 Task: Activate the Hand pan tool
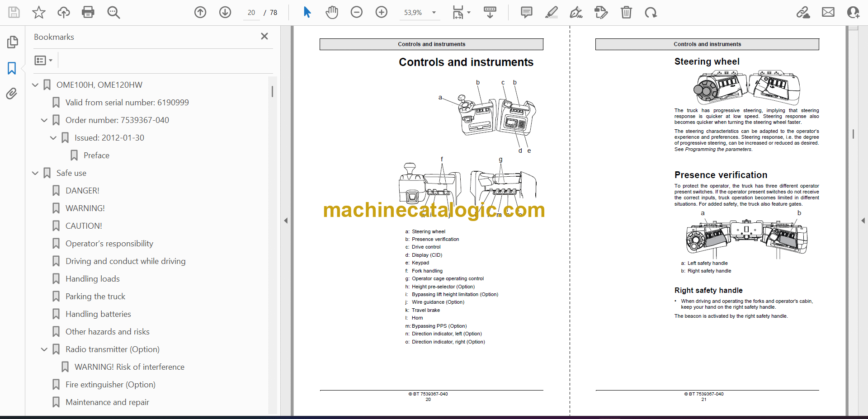pos(332,12)
